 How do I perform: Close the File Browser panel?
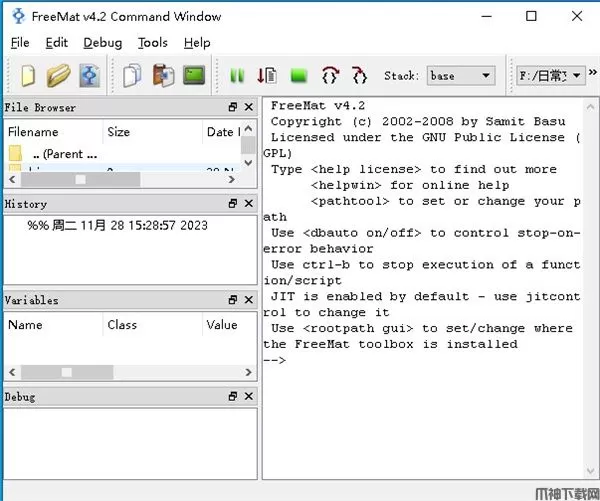point(249,107)
